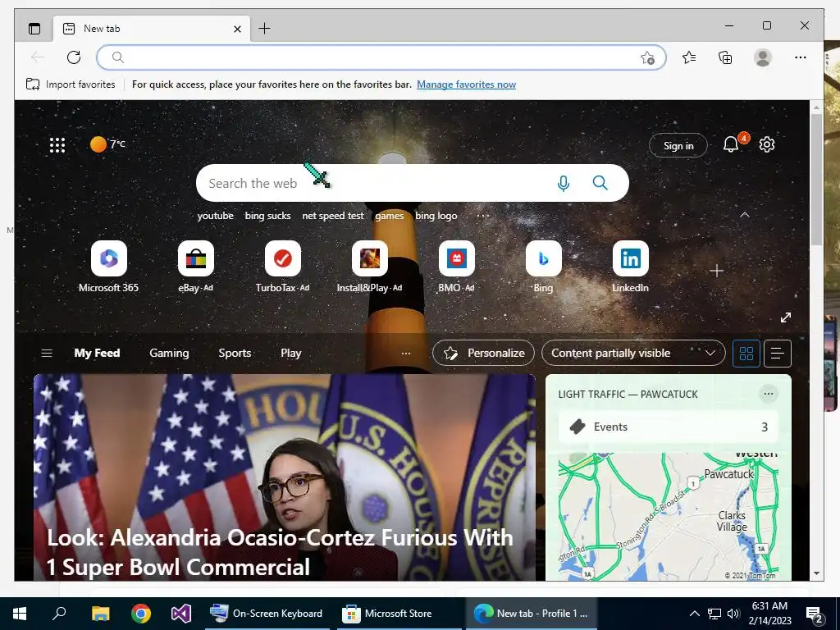The image size is (840, 630).
Task: Click the Sign in button
Action: (x=678, y=145)
